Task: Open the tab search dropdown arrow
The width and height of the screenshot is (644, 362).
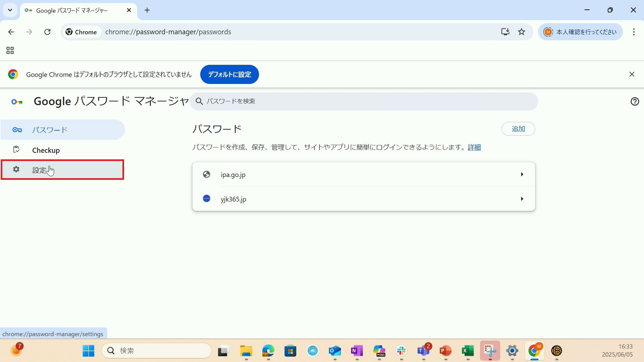Action: click(10, 10)
